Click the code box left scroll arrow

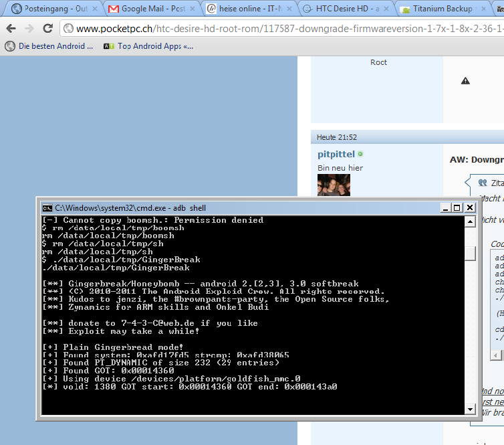tap(495, 355)
